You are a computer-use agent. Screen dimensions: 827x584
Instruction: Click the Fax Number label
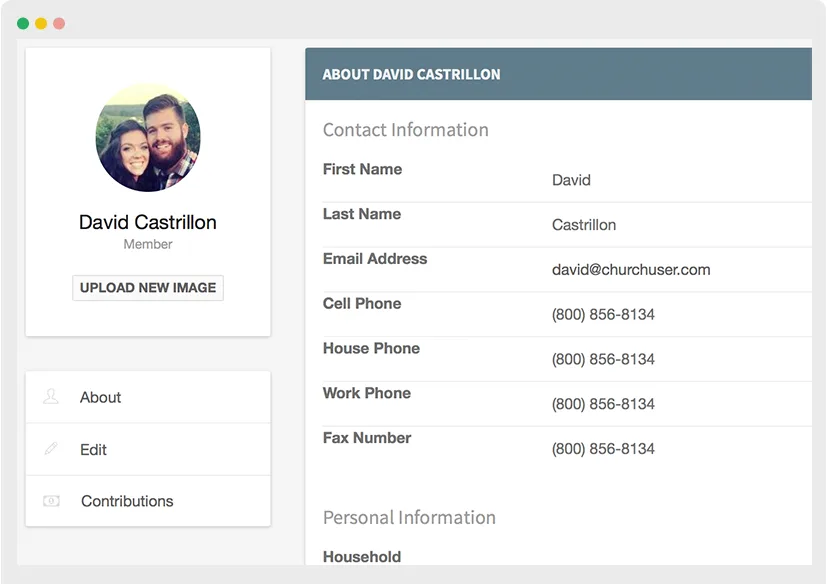367,438
